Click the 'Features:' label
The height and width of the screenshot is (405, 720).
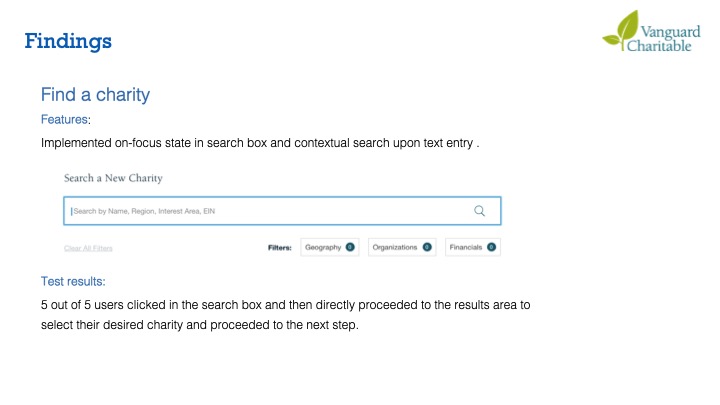tap(65, 119)
